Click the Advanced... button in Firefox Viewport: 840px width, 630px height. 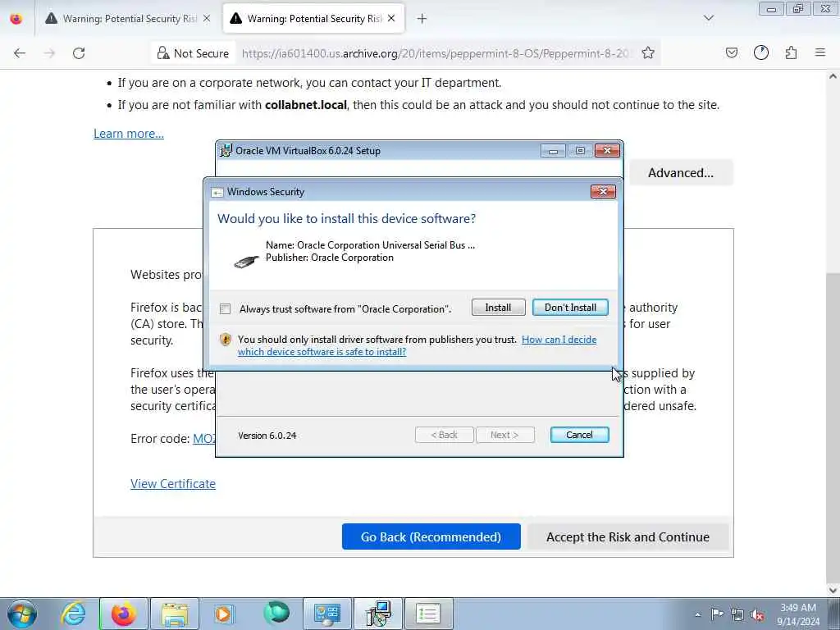coord(680,173)
